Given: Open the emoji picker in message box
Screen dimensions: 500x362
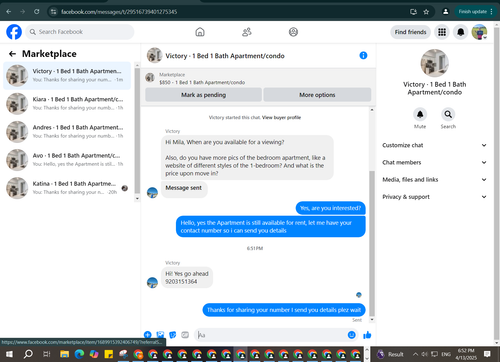Looking at the screenshot, I should click(x=351, y=335).
